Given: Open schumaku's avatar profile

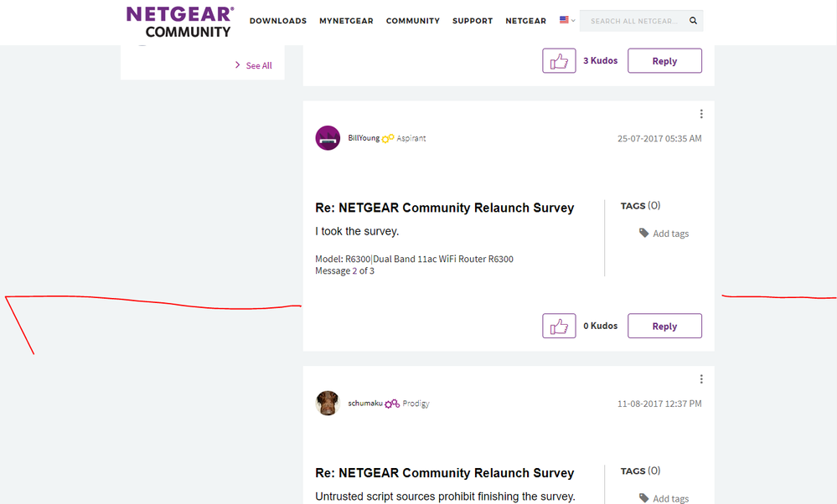Looking at the screenshot, I should [x=328, y=404].
